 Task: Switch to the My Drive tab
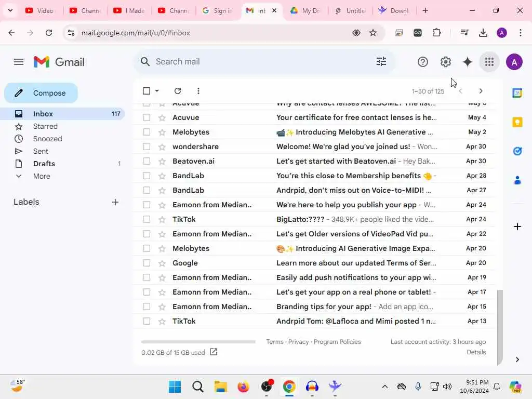click(x=306, y=10)
